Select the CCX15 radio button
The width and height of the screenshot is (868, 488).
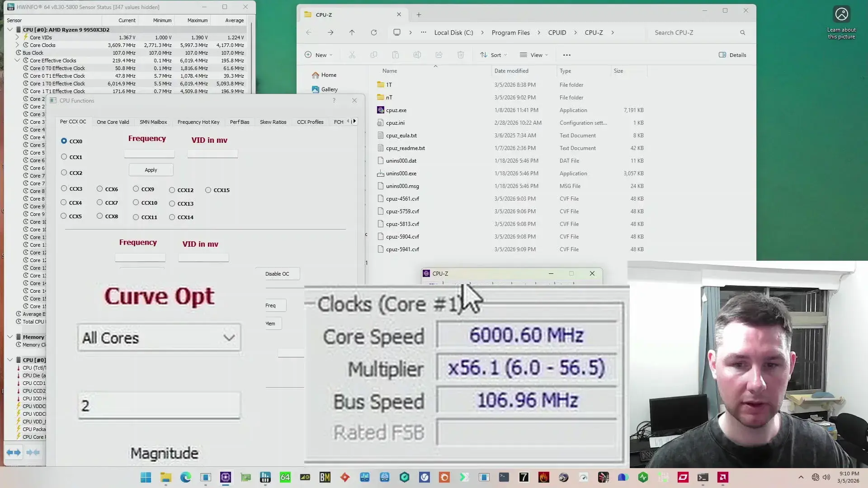208,190
